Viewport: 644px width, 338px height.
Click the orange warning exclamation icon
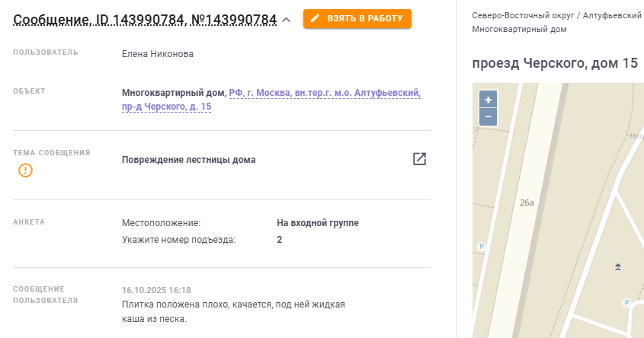click(26, 171)
